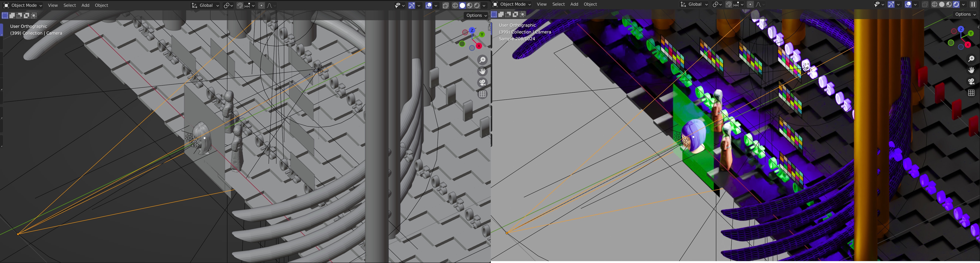This screenshot has height=263, width=980.
Task: Open shading options arrow in left viewport
Action: tap(484, 5)
